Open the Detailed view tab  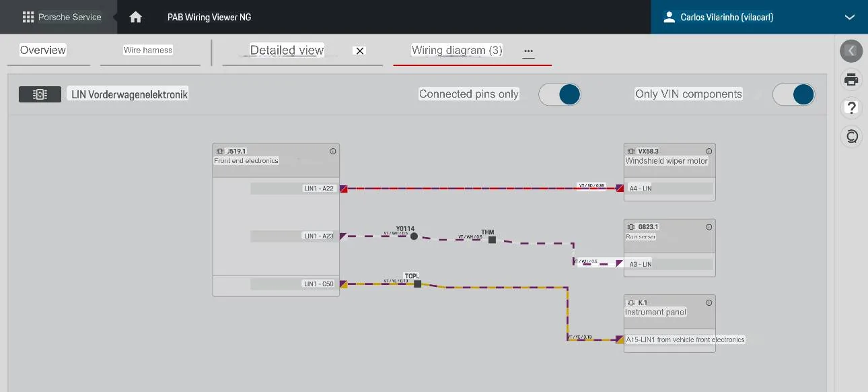pyautogui.click(x=287, y=51)
